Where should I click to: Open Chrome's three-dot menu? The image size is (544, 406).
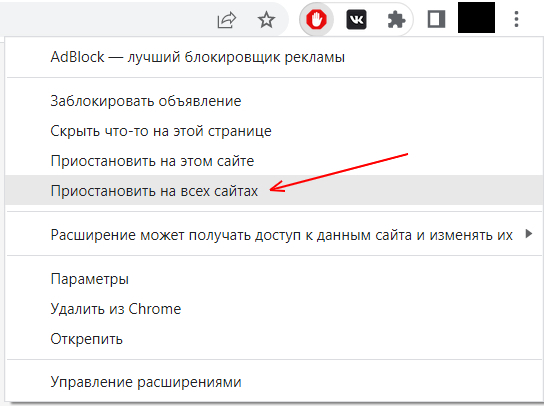pyautogui.click(x=516, y=19)
